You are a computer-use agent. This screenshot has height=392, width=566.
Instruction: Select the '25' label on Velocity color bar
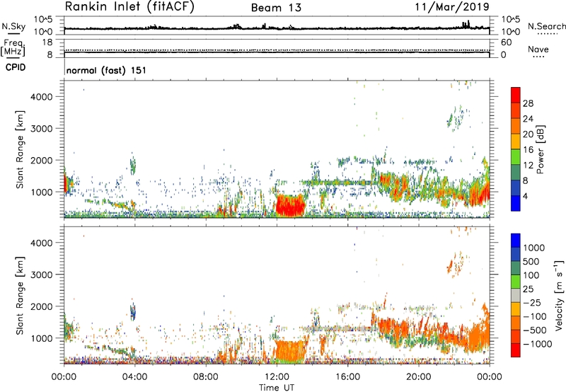pos(528,289)
